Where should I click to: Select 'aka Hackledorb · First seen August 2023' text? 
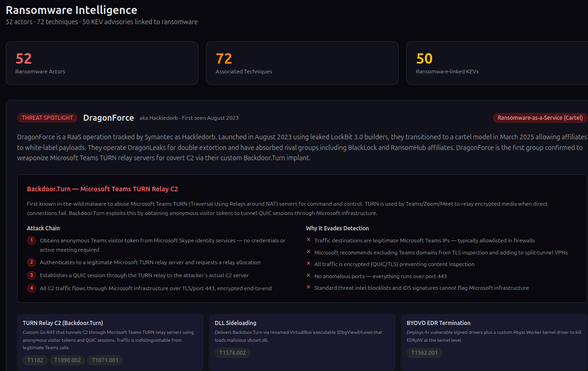(x=189, y=118)
